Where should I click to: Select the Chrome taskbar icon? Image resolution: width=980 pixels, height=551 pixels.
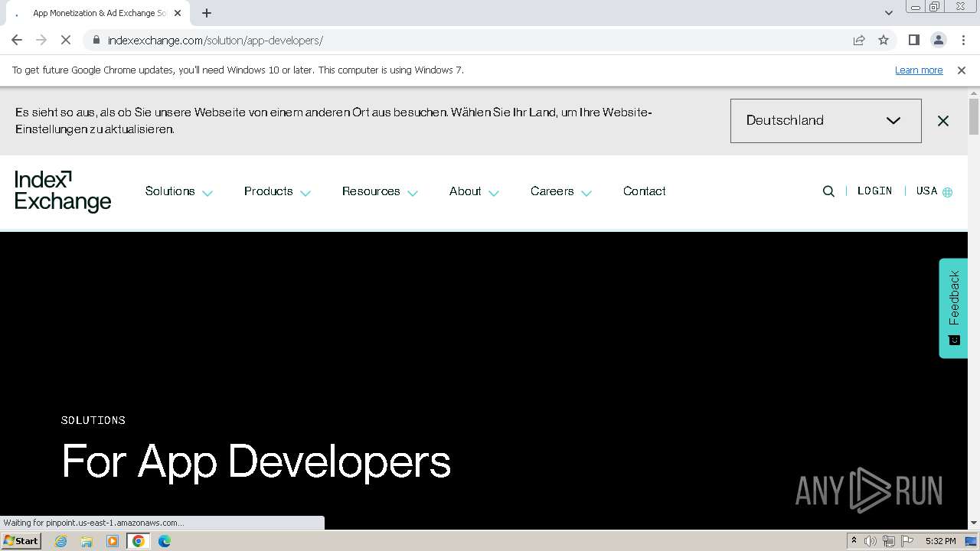[139, 541]
